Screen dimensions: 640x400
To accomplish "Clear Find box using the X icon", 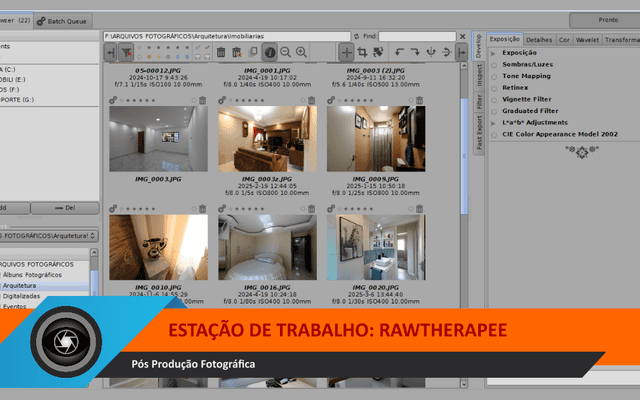I will [x=462, y=36].
